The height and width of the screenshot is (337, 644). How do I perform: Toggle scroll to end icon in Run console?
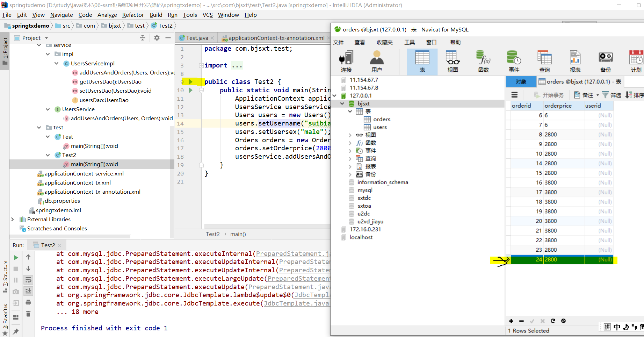tap(28, 291)
